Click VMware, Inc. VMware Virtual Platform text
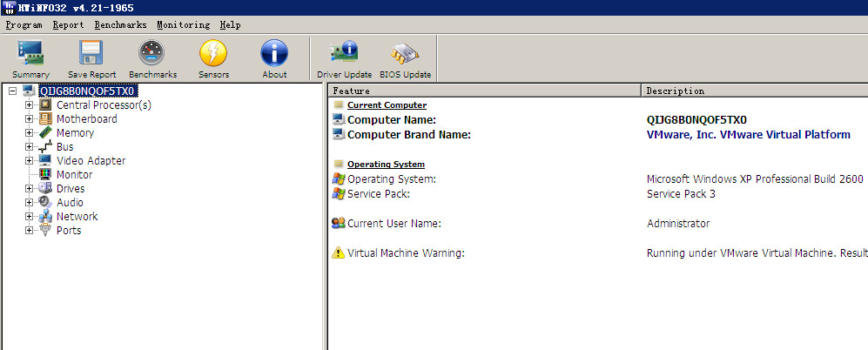The height and width of the screenshot is (350, 868). tap(749, 134)
